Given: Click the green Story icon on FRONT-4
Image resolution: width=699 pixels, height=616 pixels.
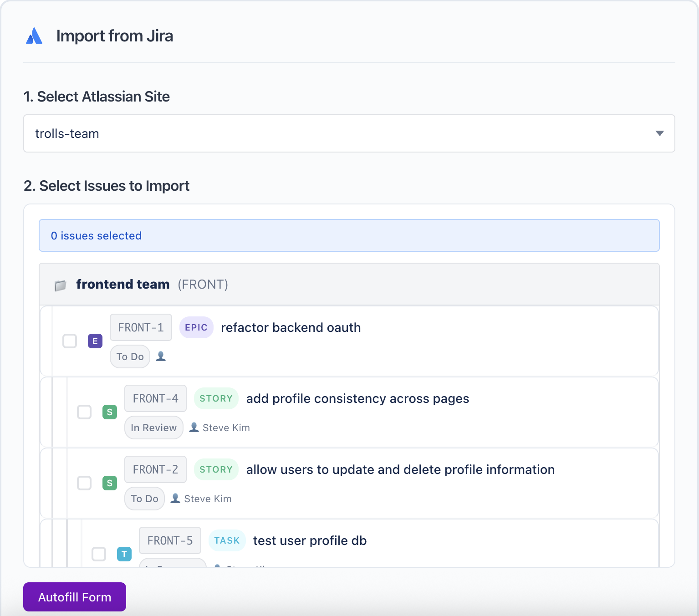Looking at the screenshot, I should [x=109, y=412].
